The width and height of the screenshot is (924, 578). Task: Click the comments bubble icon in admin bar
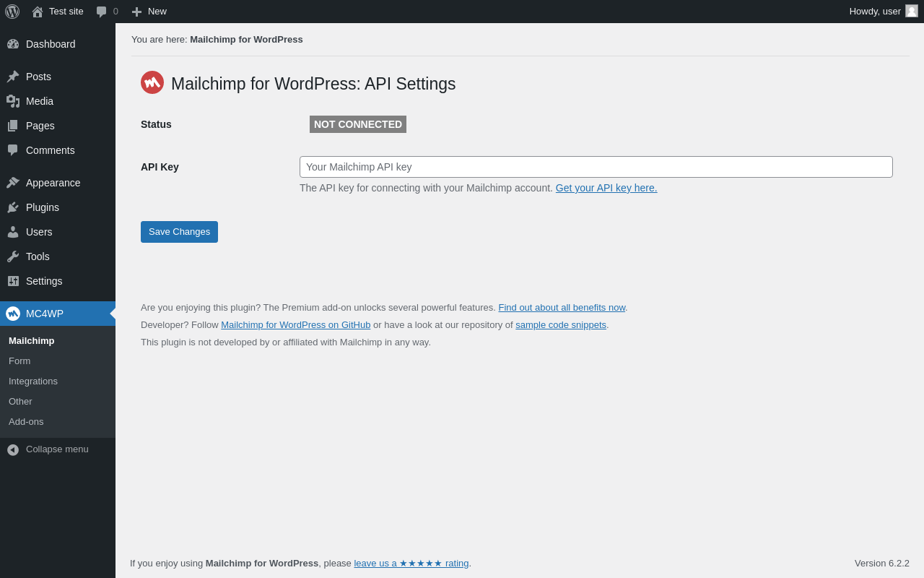coord(102,12)
